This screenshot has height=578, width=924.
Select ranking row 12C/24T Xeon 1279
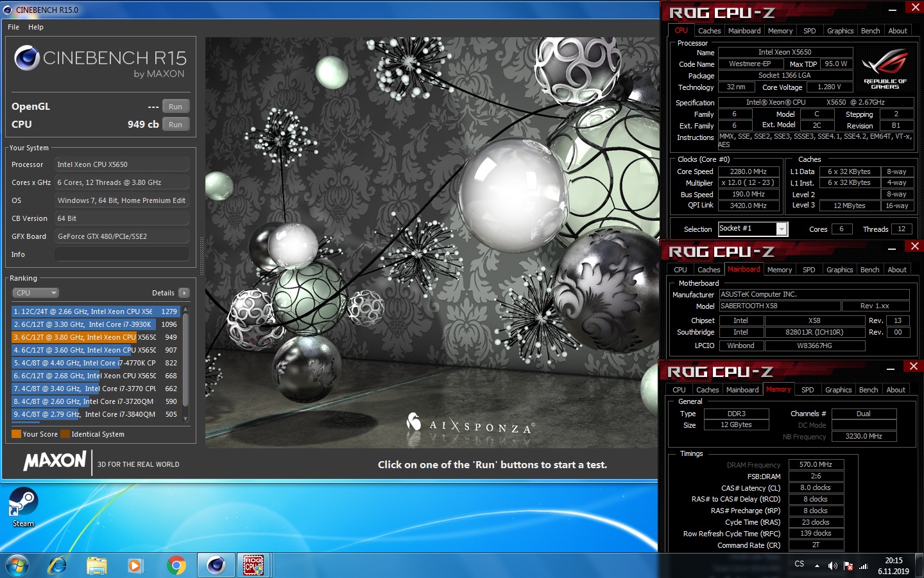[96, 311]
